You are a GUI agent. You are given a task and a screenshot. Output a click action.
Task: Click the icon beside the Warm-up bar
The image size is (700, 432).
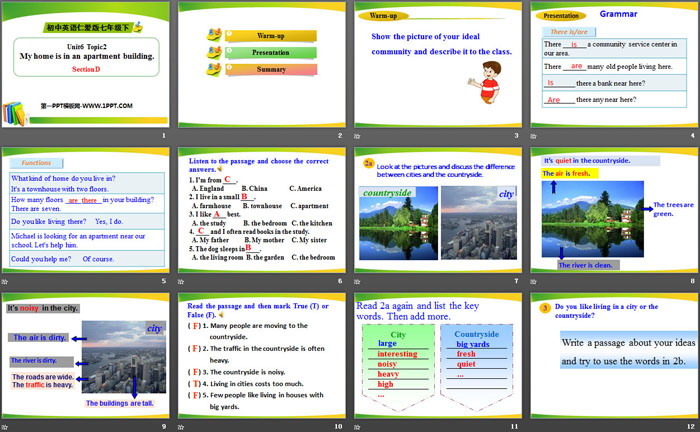(213, 35)
